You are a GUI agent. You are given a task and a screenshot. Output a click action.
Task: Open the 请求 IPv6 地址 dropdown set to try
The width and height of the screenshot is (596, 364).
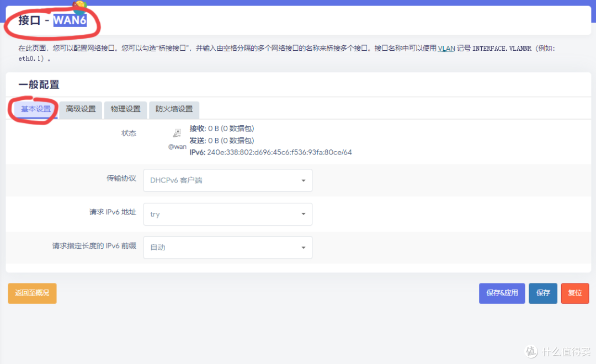(228, 214)
